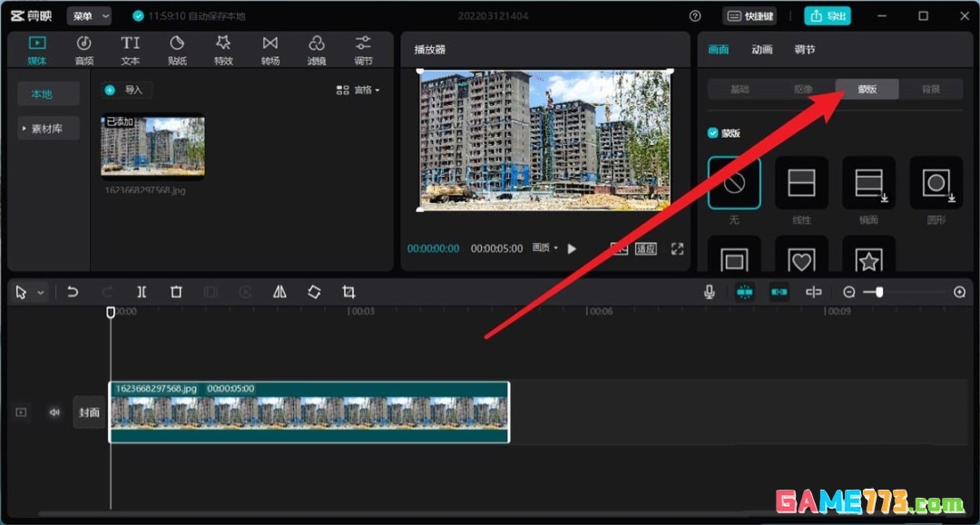Switch to the 动画 (Animation) tab
Viewport: 980px width, 525px height.
(x=762, y=50)
